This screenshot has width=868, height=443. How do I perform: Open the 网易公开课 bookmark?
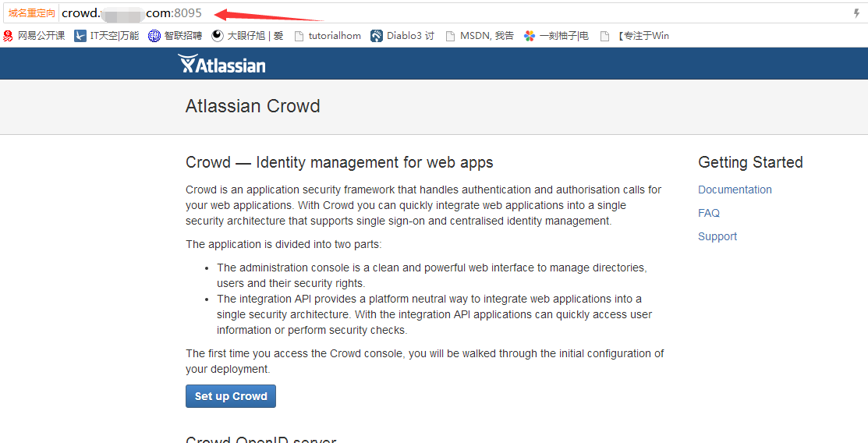[x=34, y=36]
